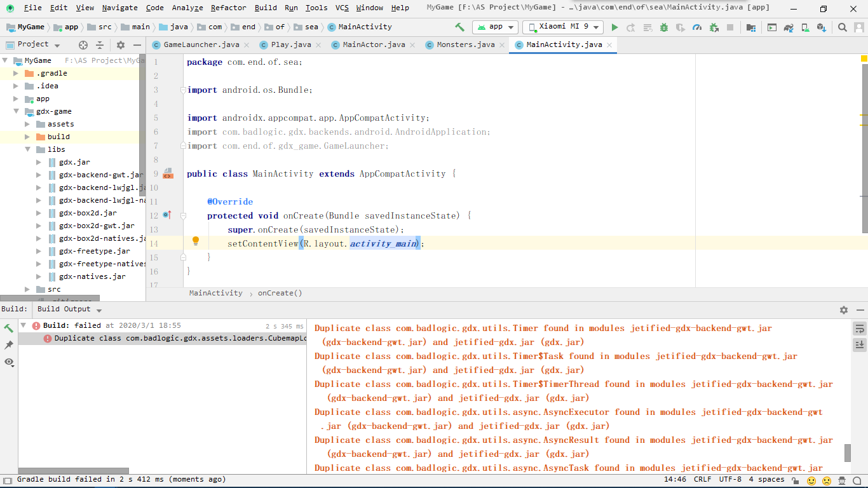Run the app with the green play button
868x488 pixels.
(614, 27)
